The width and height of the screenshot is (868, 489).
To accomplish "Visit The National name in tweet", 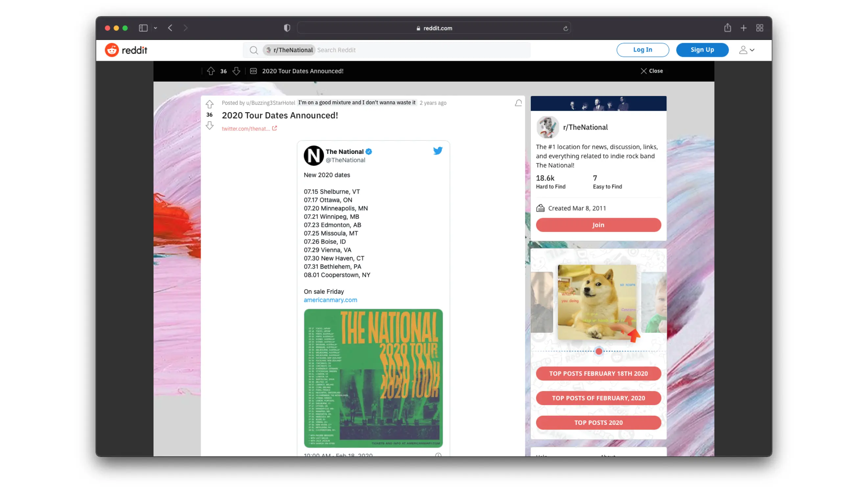I will 344,151.
